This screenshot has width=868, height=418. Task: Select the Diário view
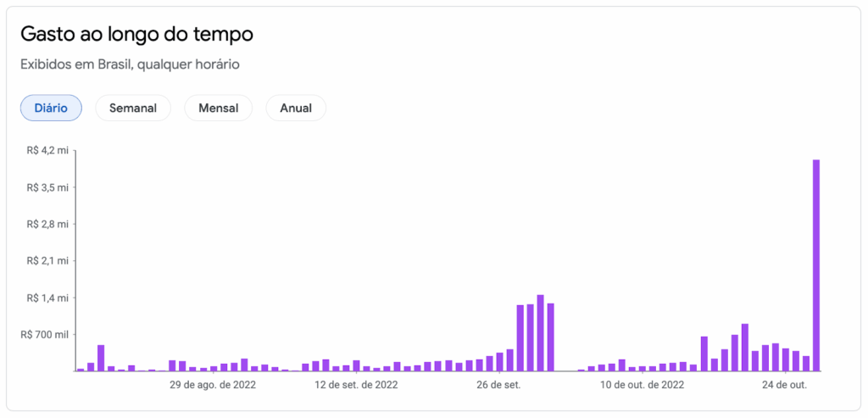[51, 108]
